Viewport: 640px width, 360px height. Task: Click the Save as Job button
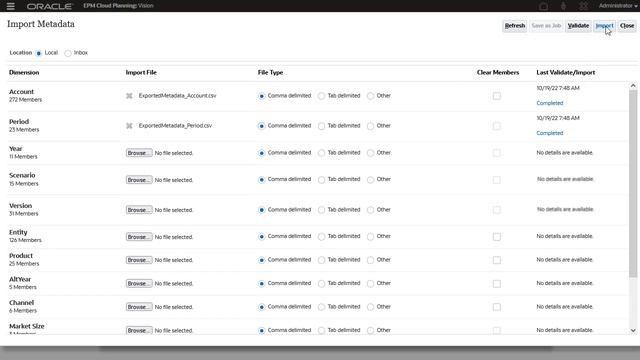tap(546, 26)
